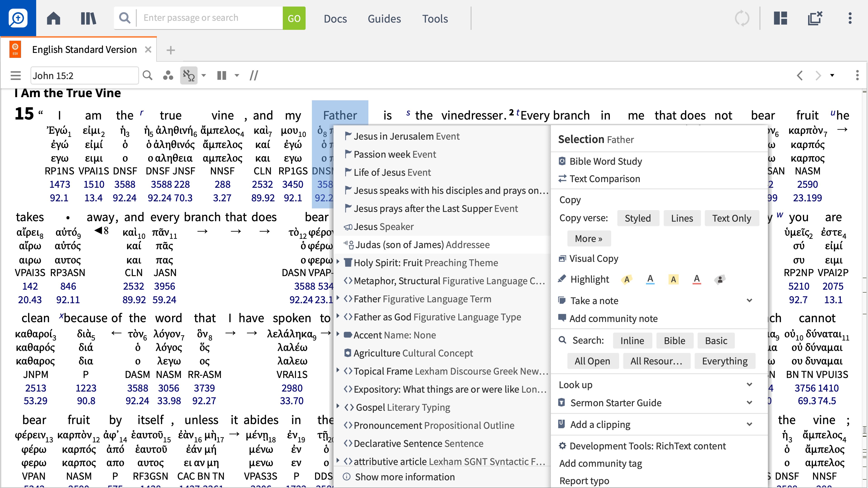Open the Logos app logo menu
Image resolution: width=868 pixels, height=488 pixels.
click(x=18, y=18)
